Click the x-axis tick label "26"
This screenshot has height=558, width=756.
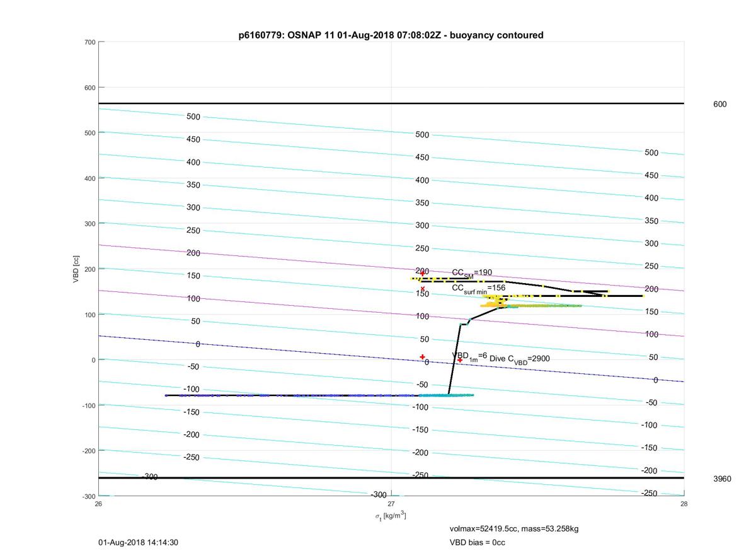[98, 503]
